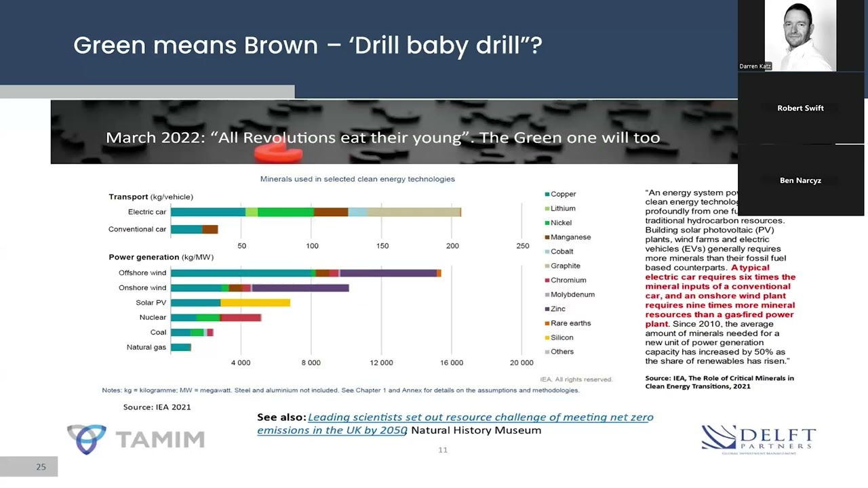Click the TAMIM logo icon

pyautogui.click(x=87, y=439)
